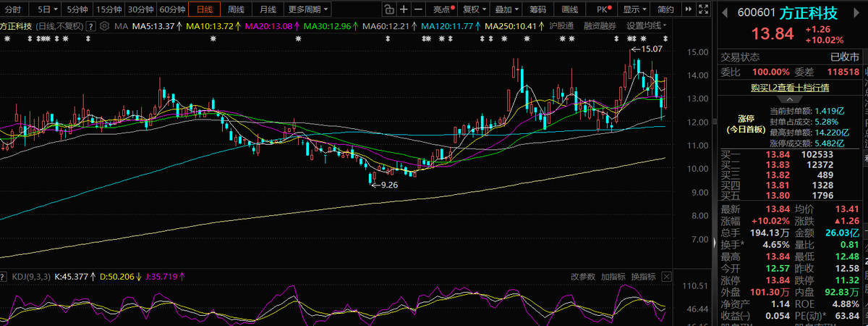Show the 筹码 chip distribution panel
Screen dimensions: 868x326
(538, 9)
